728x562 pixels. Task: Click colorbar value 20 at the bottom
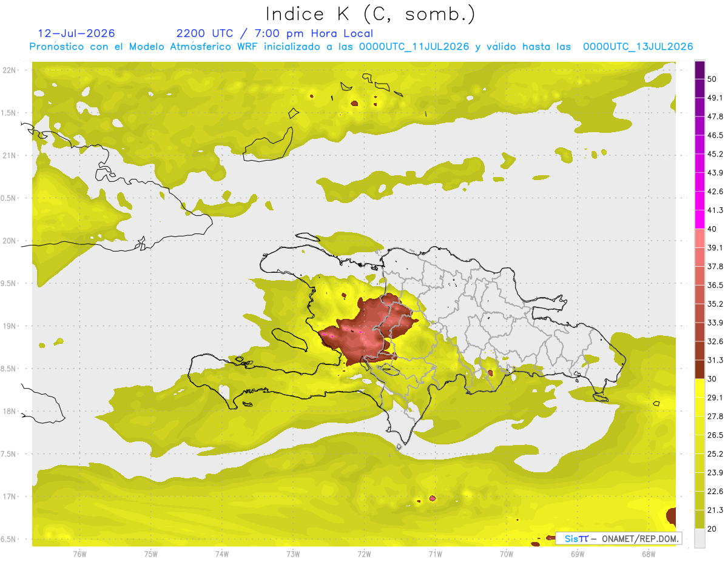tap(712, 529)
